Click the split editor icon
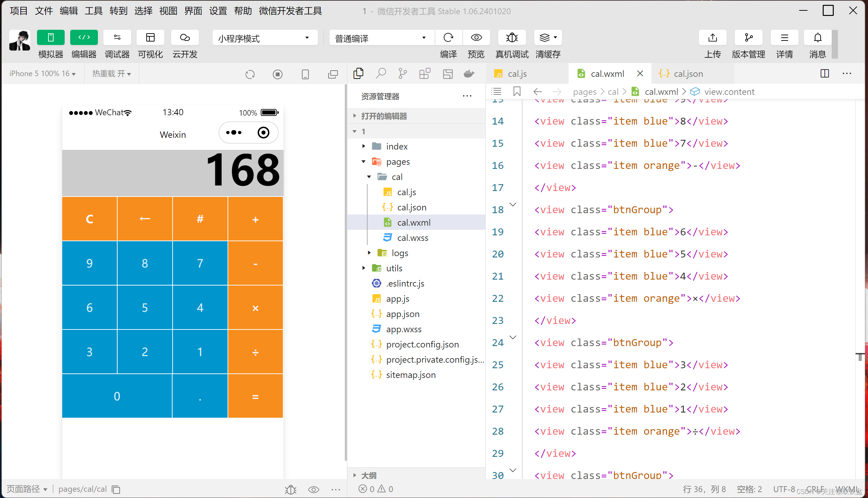Viewport: 868px width, 498px height. coord(824,73)
